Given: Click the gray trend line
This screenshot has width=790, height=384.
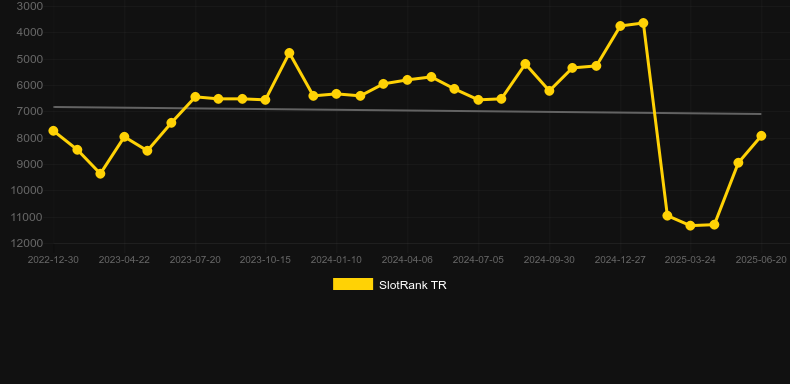Looking at the screenshot, I should 407,110.
